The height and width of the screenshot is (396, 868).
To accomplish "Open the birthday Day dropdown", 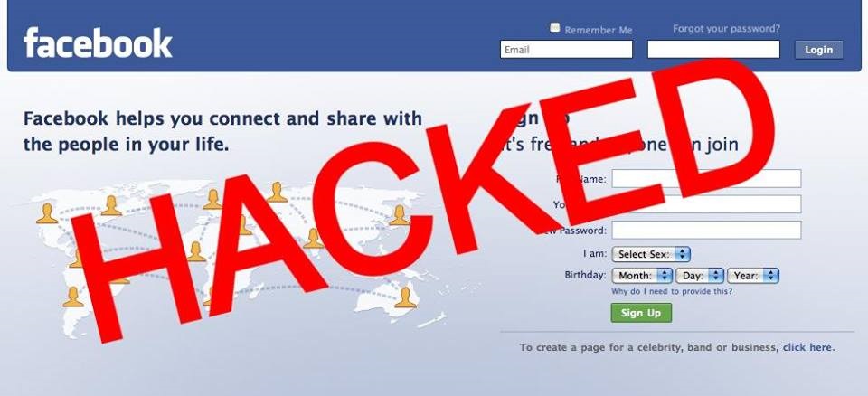I will (699, 275).
